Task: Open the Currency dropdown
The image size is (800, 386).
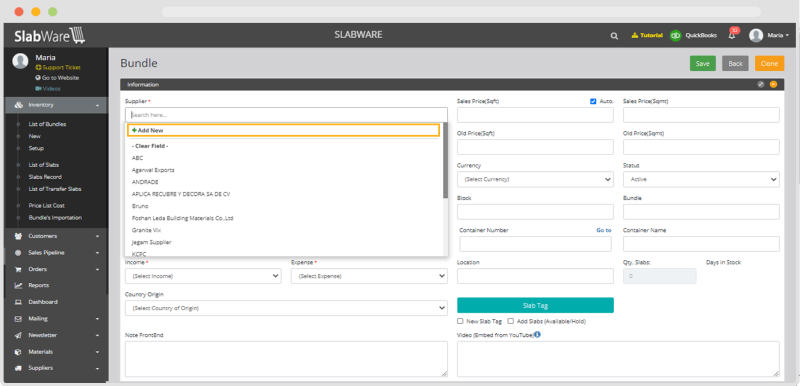Action: (x=535, y=179)
